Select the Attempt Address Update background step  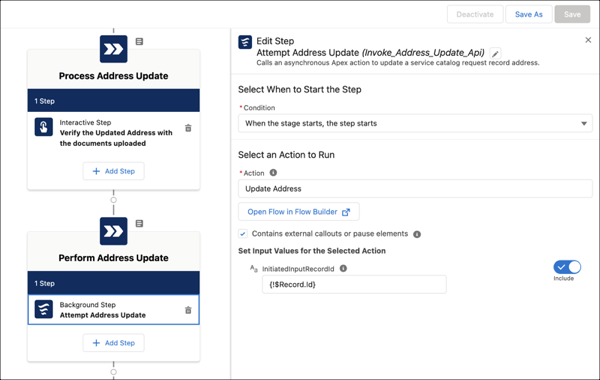(x=114, y=310)
